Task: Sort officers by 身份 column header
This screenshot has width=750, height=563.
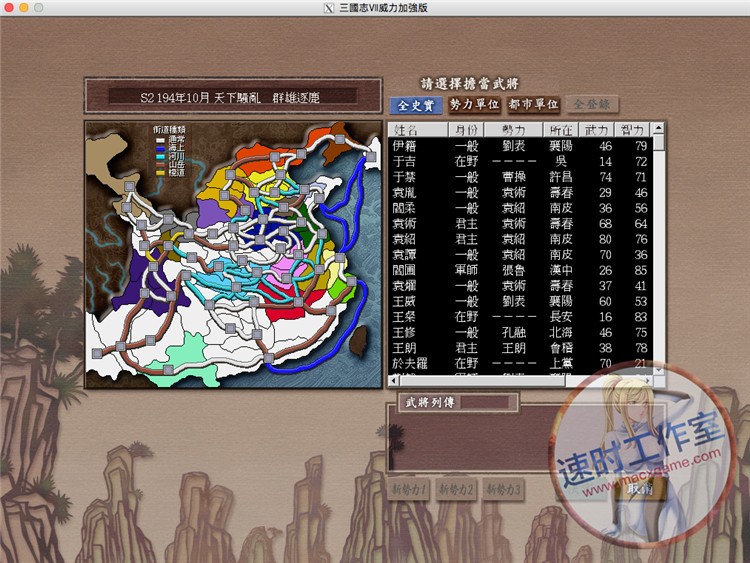Action: click(x=466, y=130)
